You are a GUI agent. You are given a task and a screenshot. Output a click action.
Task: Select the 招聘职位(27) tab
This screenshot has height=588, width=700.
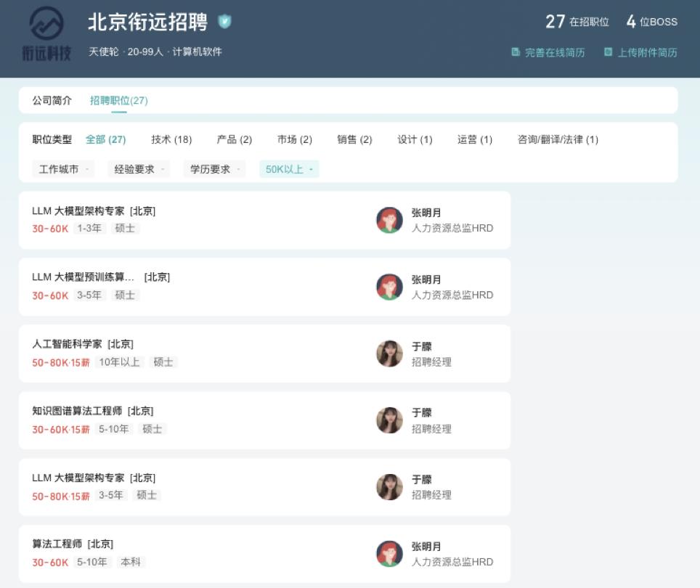pyautogui.click(x=118, y=101)
